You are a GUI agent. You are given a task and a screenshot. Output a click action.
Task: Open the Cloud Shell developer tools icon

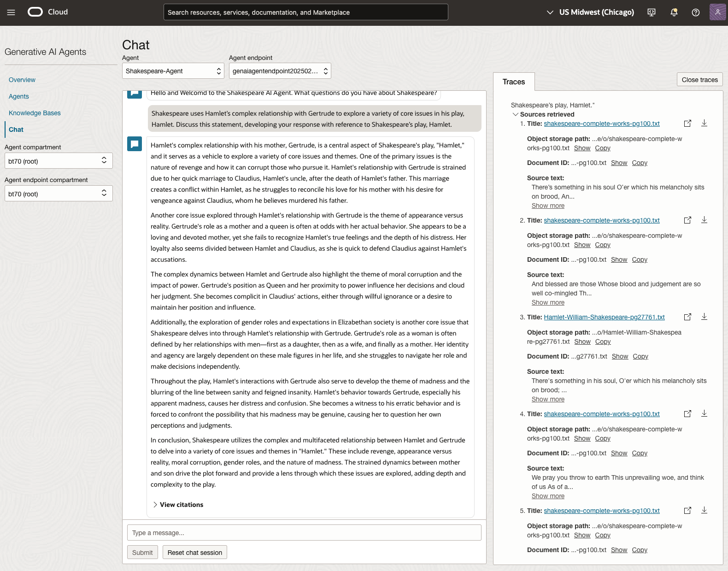[652, 12]
